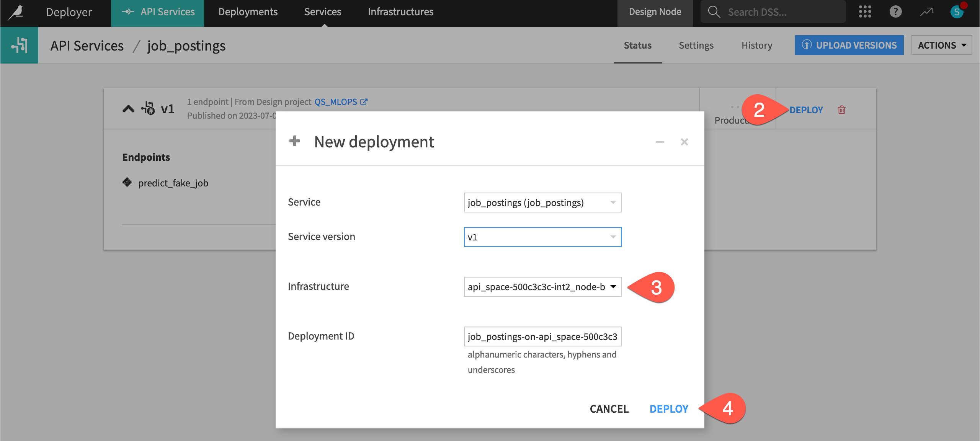Open the Service version dropdown
Image resolution: width=980 pixels, height=441 pixels.
point(542,237)
